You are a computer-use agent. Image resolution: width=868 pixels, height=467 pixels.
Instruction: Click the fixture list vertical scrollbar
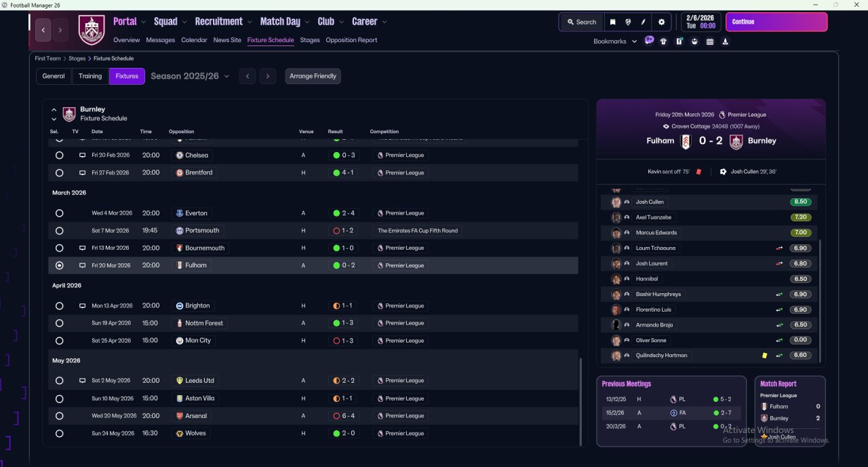coord(581,400)
